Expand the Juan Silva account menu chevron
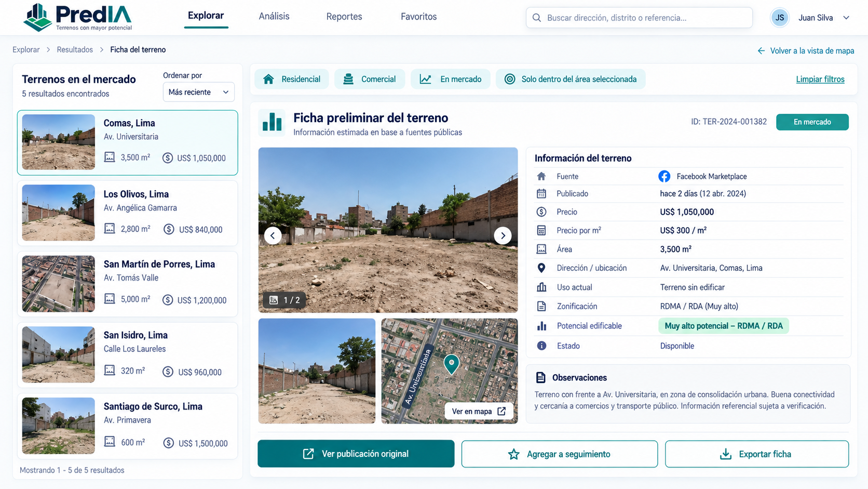The width and height of the screenshot is (868, 489). (846, 18)
